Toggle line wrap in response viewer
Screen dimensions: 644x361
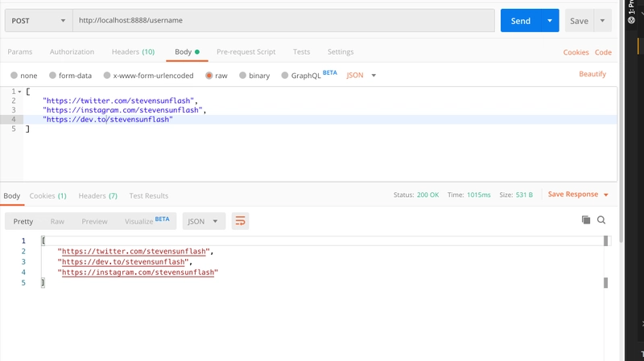click(x=240, y=221)
